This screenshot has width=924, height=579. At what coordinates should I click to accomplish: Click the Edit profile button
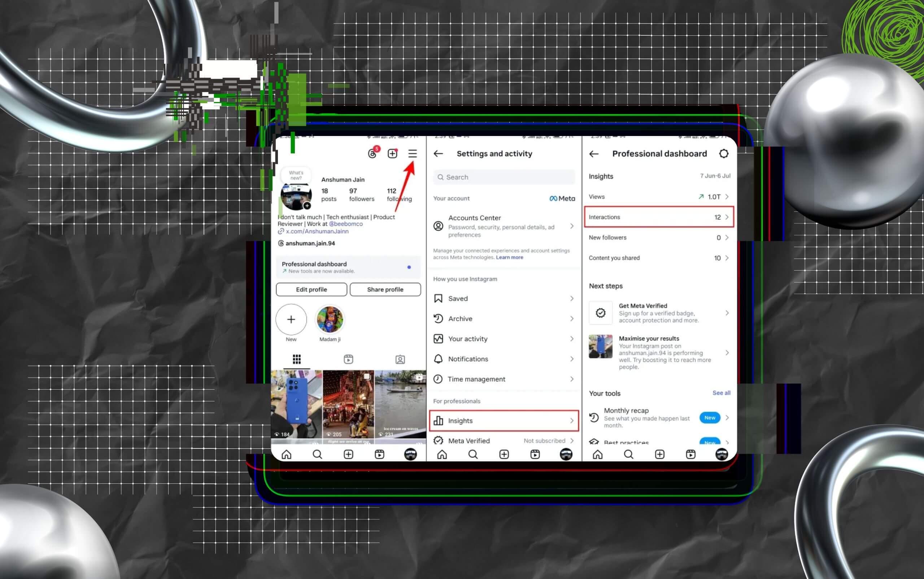[311, 289]
